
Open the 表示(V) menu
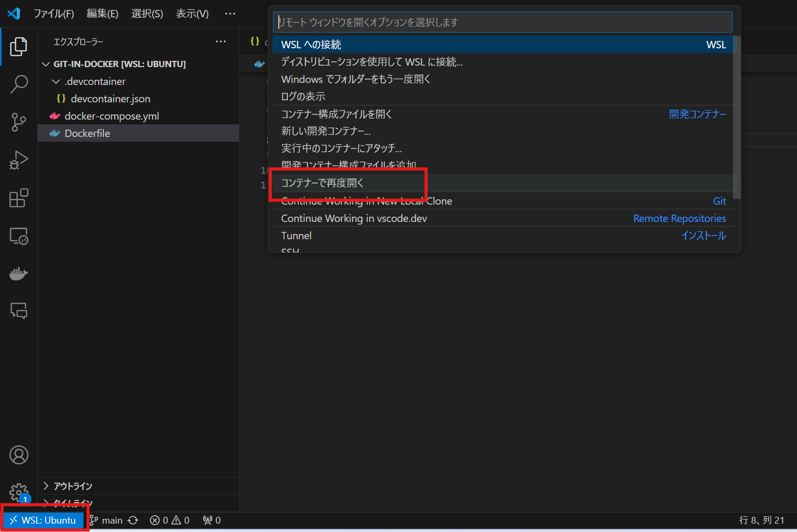click(192, 14)
